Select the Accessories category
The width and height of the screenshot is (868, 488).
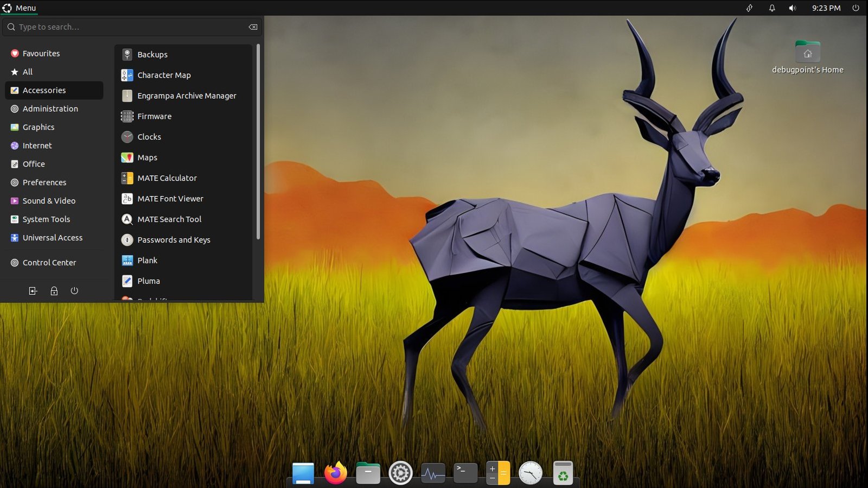tap(54, 90)
